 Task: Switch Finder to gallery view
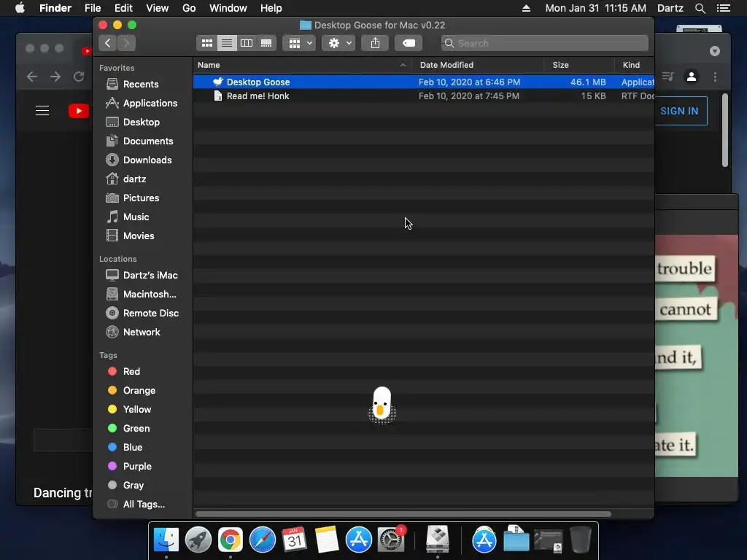266,43
